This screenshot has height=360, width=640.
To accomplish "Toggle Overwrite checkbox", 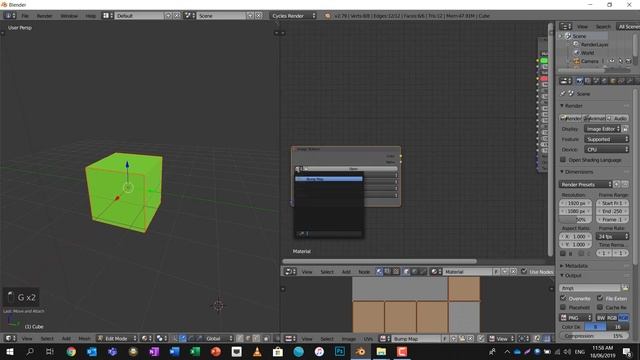I will pyautogui.click(x=563, y=298).
